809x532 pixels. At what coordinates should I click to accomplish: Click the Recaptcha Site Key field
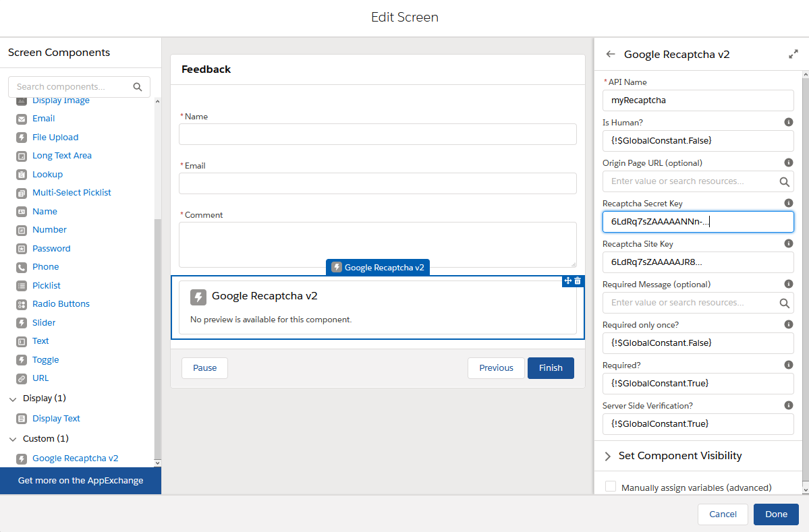click(x=698, y=262)
